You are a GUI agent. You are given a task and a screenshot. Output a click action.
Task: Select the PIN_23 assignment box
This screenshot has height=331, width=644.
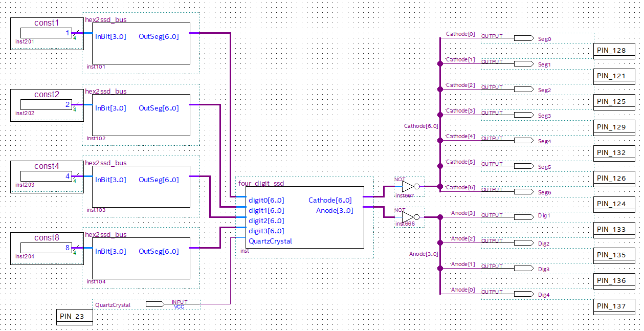coord(75,317)
